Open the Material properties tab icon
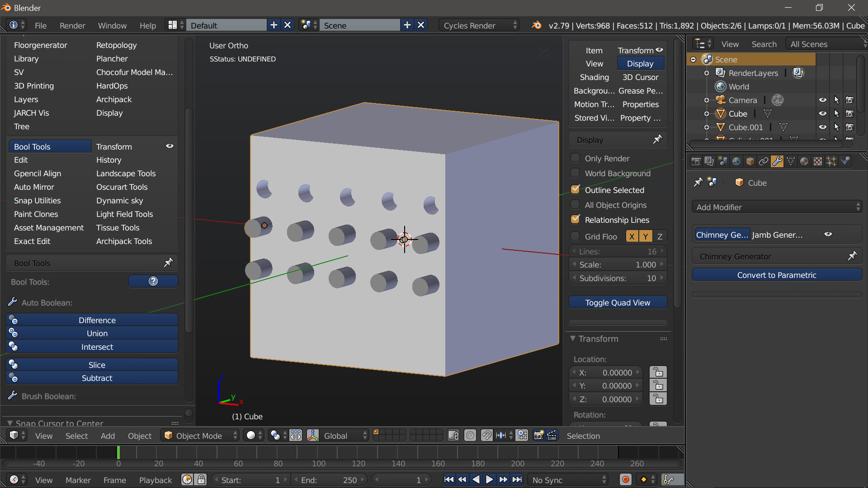Viewport: 868px width, 488px height. (804, 161)
